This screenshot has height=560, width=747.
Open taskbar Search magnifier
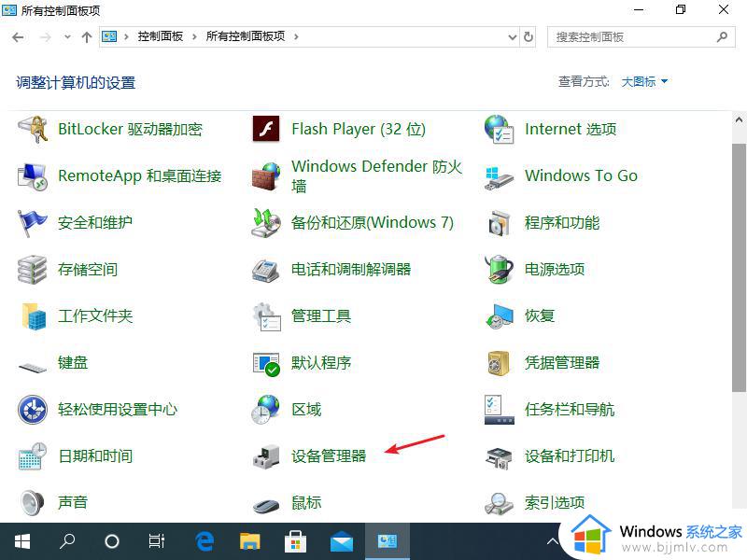point(67,541)
